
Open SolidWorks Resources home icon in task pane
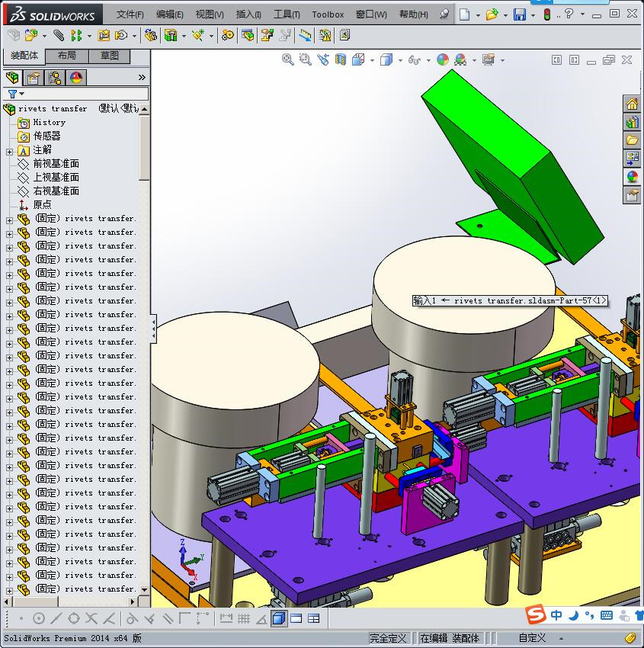click(632, 104)
